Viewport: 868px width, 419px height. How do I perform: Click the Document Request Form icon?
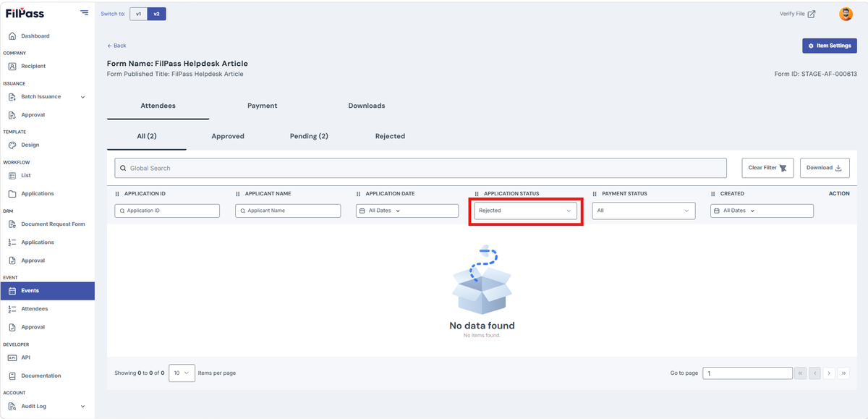pos(12,224)
